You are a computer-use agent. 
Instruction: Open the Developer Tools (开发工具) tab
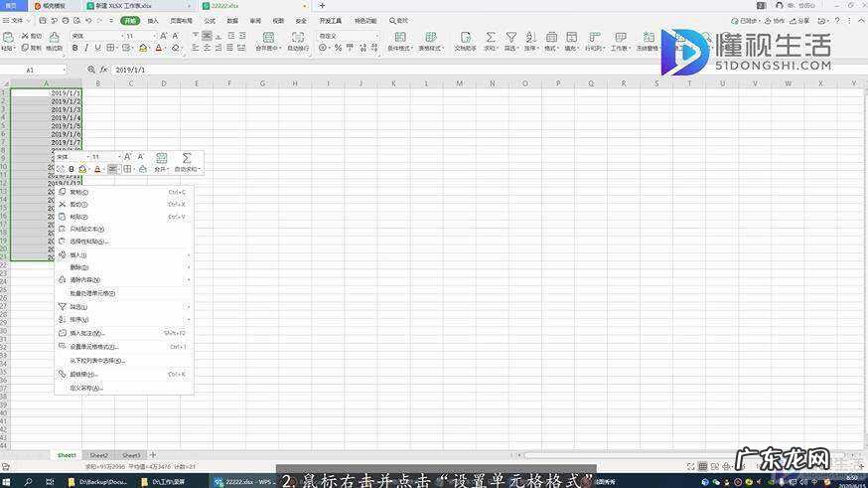(x=330, y=21)
